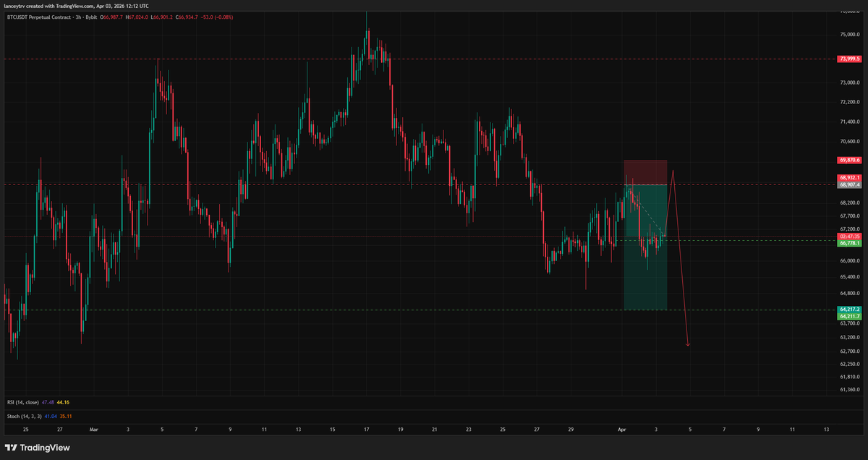Click the 02:47:35 candle countdown label
The height and width of the screenshot is (460, 868).
pyautogui.click(x=849, y=237)
